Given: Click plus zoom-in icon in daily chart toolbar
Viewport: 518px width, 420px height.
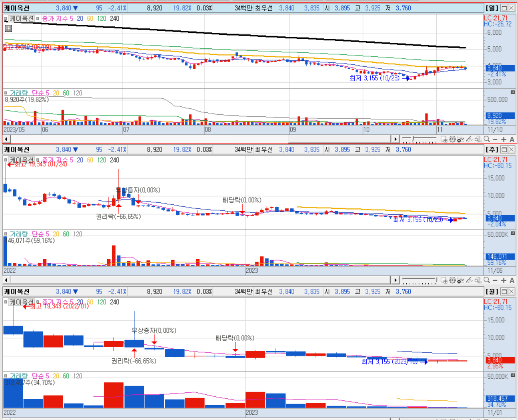Looking at the screenshot, I should click(504, 139).
